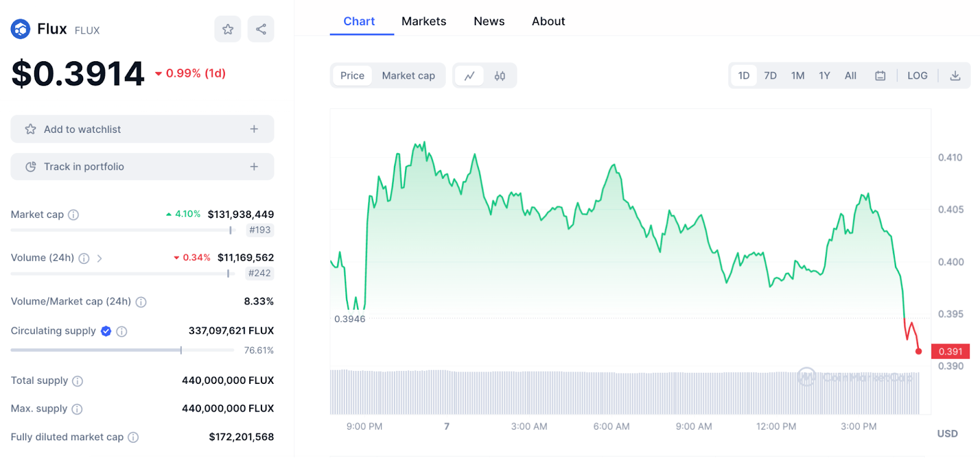
Task: Switch to candlestick chart icon
Action: point(500,76)
